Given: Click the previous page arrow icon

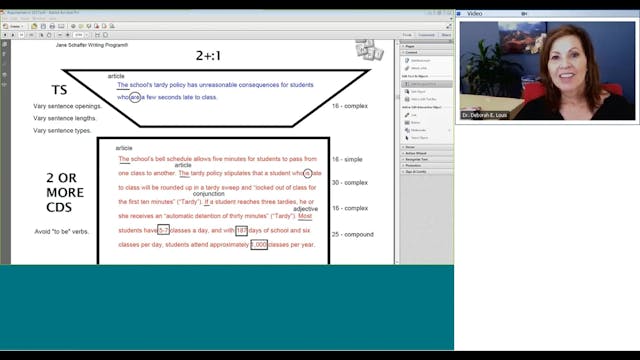Looking at the screenshot, I should [x=5, y=35].
